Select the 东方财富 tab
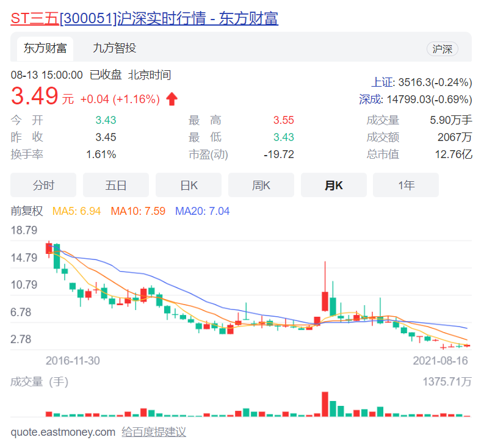Screen dimensions: 484x448 click(45, 49)
